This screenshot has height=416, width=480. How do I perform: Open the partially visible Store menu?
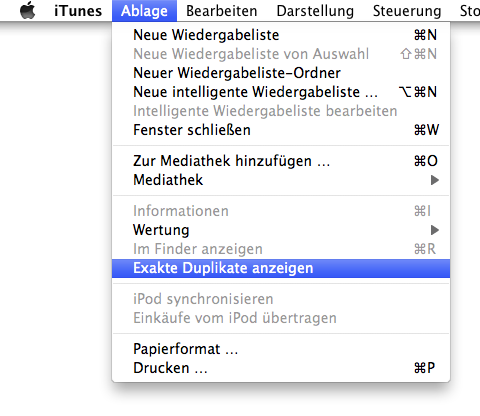click(470, 11)
